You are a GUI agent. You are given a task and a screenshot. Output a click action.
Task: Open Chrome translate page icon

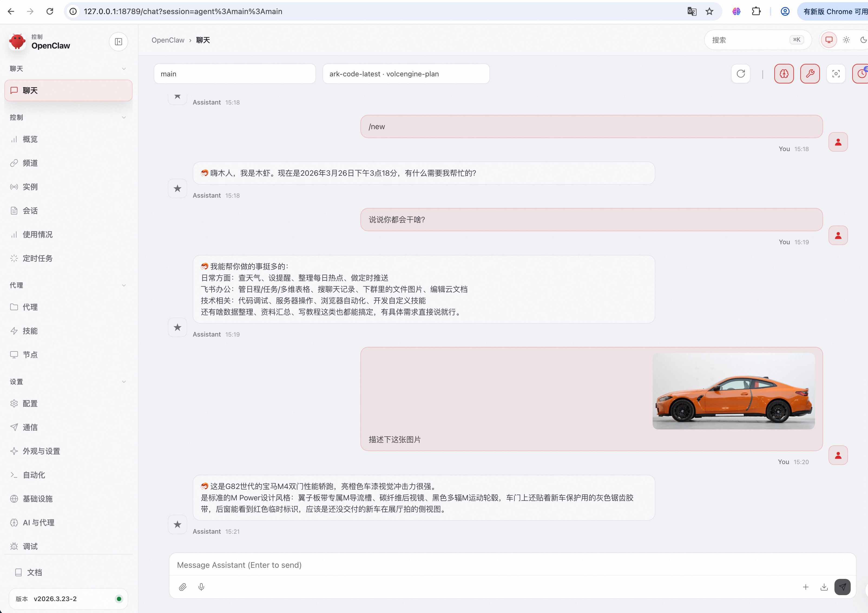tap(692, 11)
